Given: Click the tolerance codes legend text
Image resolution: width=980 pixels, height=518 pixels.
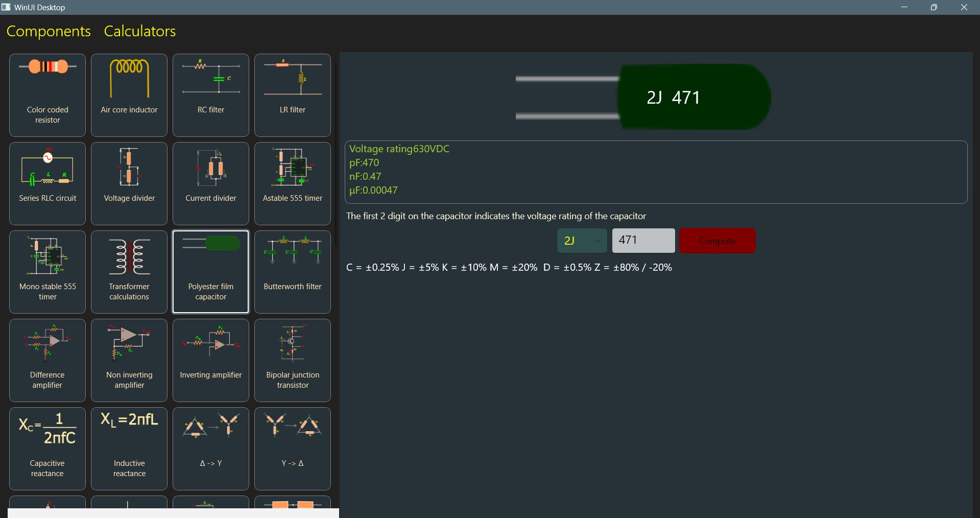Looking at the screenshot, I should click(509, 267).
